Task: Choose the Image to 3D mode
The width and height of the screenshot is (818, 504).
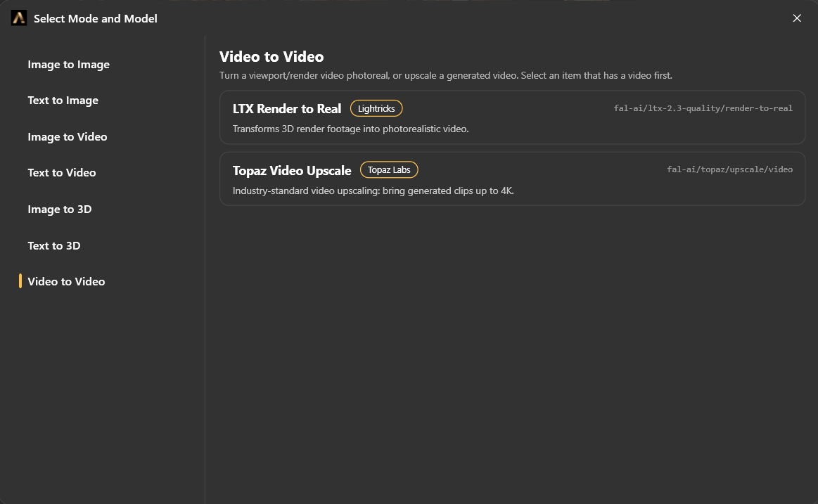Action: tap(60, 209)
